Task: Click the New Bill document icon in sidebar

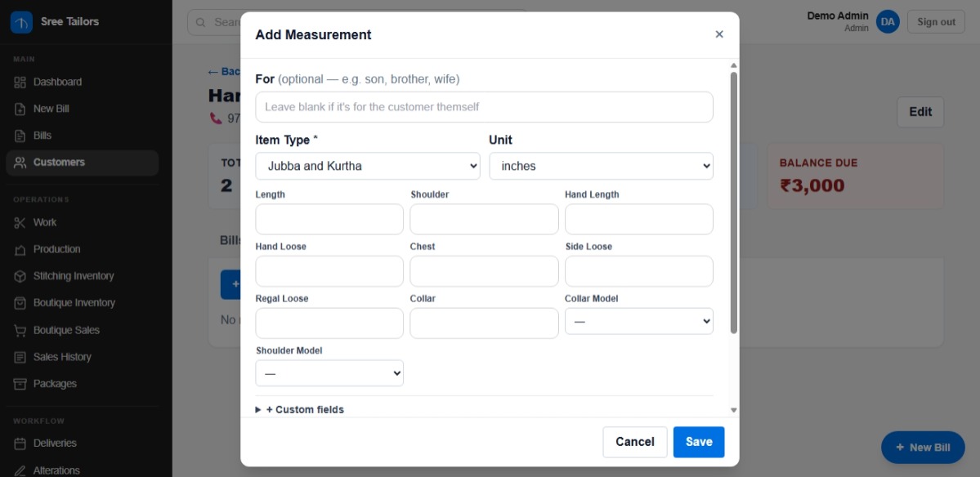Action: (20, 109)
